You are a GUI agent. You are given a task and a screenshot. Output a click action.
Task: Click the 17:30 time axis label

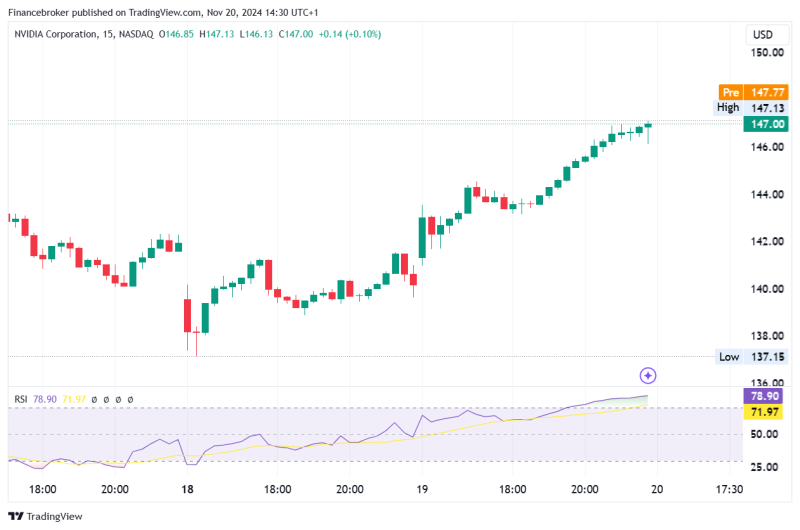click(x=729, y=489)
